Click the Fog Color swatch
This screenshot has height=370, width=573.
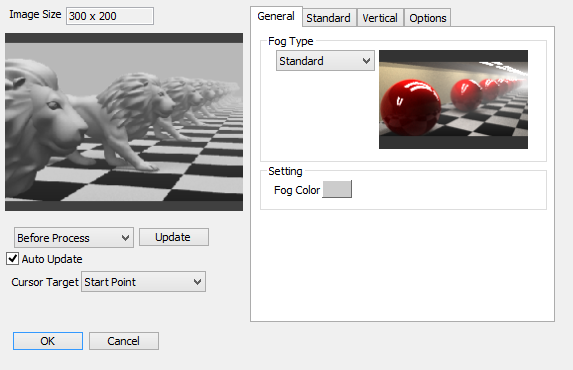(337, 189)
